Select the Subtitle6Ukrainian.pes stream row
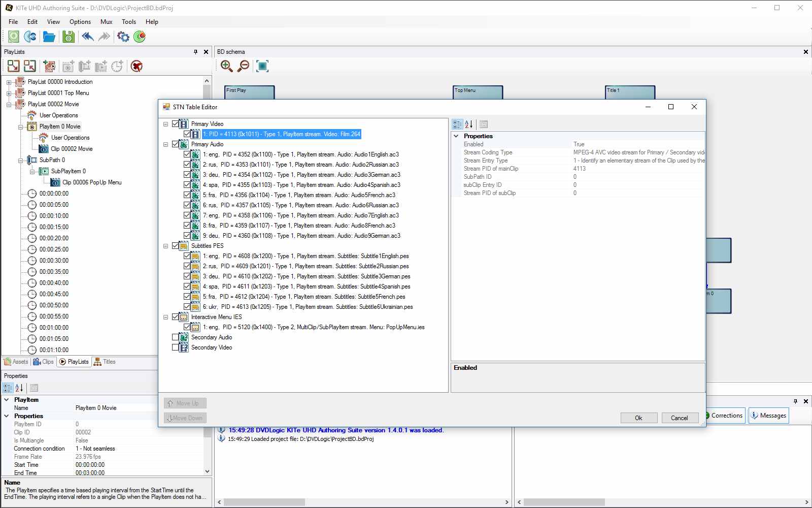The image size is (812, 508). pyautogui.click(x=308, y=307)
